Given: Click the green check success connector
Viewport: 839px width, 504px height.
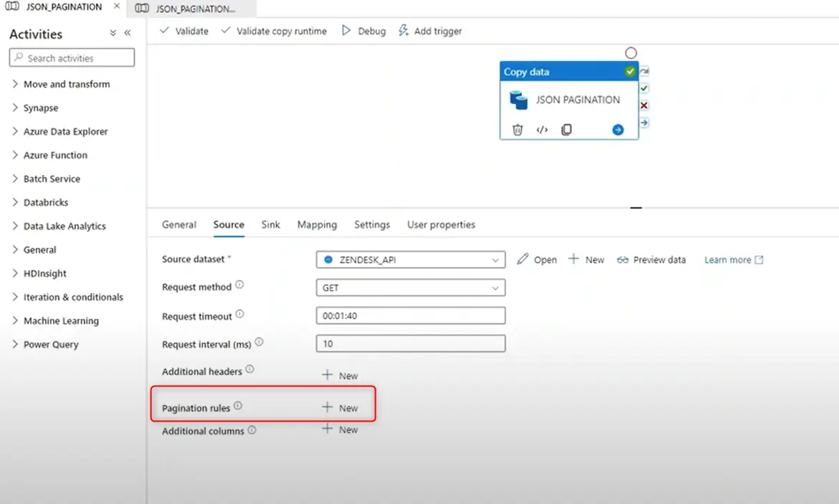Looking at the screenshot, I should tap(644, 88).
